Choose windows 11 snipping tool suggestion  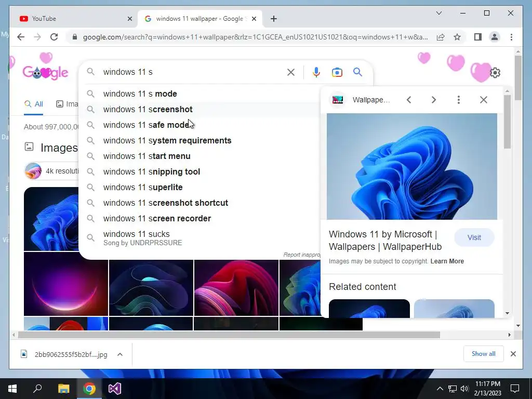199,171
